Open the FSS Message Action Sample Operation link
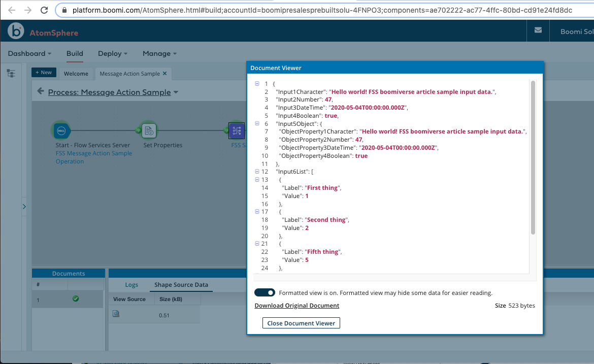Screen dimensions: 594x364 [94, 157]
